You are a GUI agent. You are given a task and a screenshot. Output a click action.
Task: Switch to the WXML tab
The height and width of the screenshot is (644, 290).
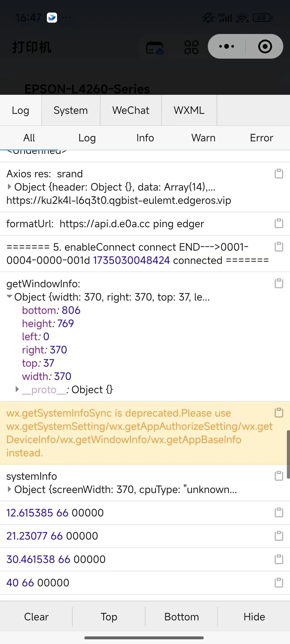click(189, 110)
